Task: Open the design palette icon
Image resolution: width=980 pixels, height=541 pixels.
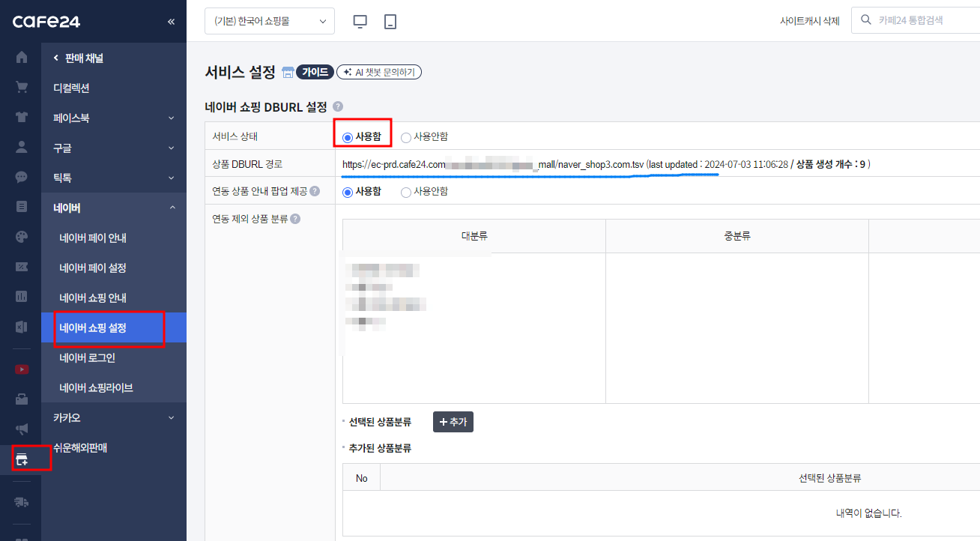Action: (x=22, y=237)
